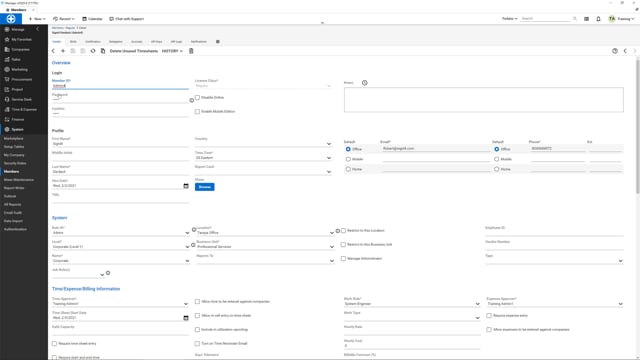
Task: Click the copy document toolbar icon
Action: (103, 51)
